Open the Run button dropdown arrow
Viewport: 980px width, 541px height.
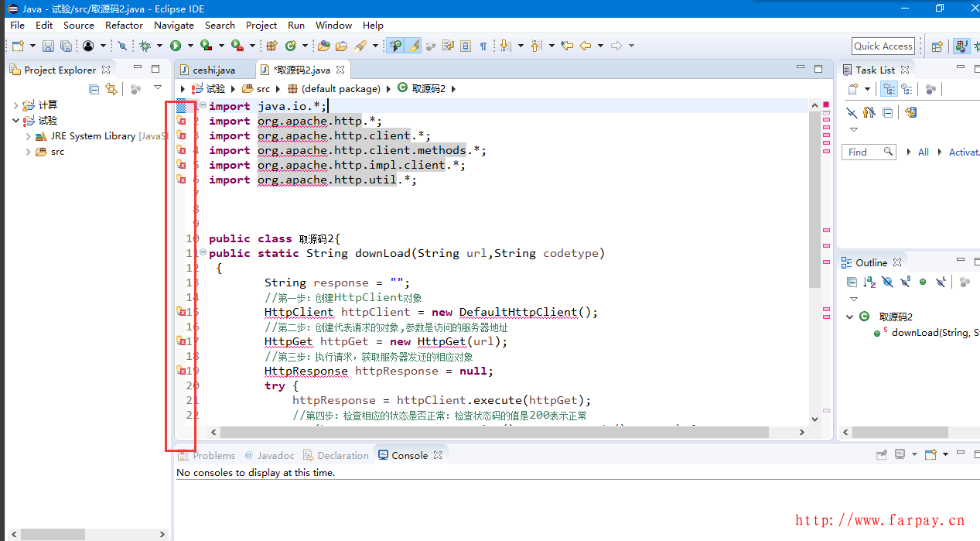190,46
